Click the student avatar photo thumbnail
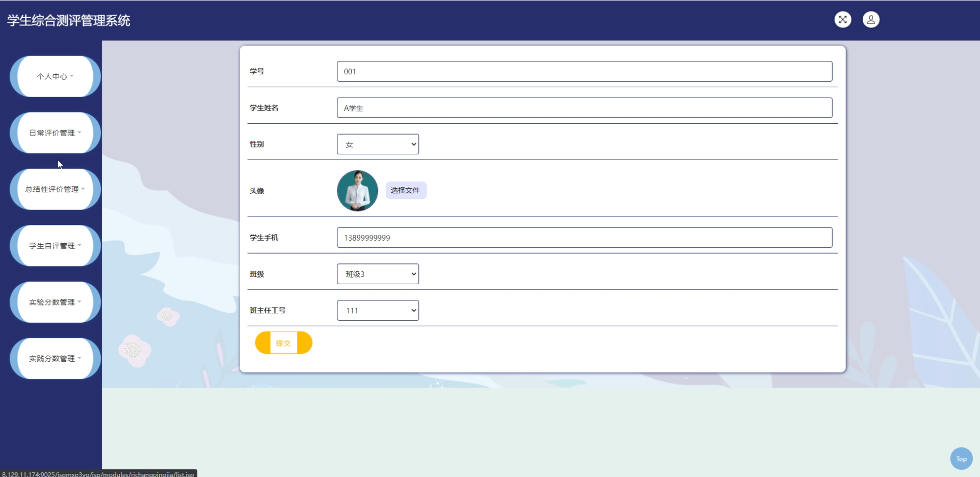This screenshot has width=980, height=477. coord(358,191)
